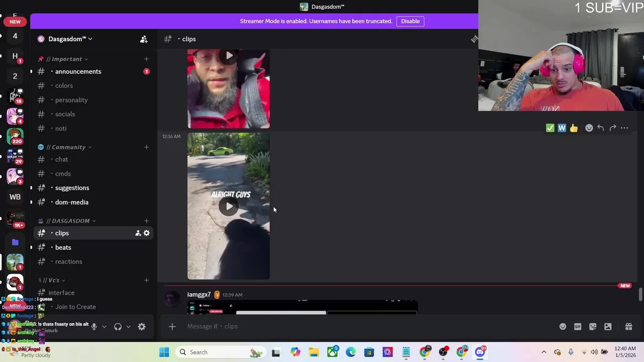Open invite people icon beside server name
The height and width of the screenshot is (362, 644).
click(144, 39)
